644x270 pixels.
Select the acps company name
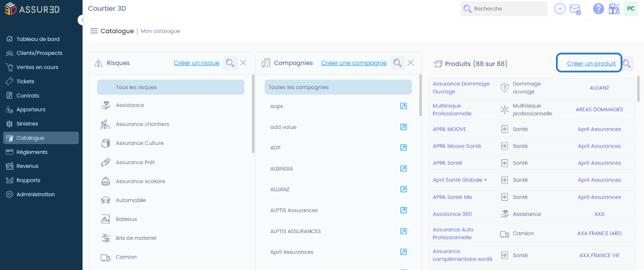[276, 106]
